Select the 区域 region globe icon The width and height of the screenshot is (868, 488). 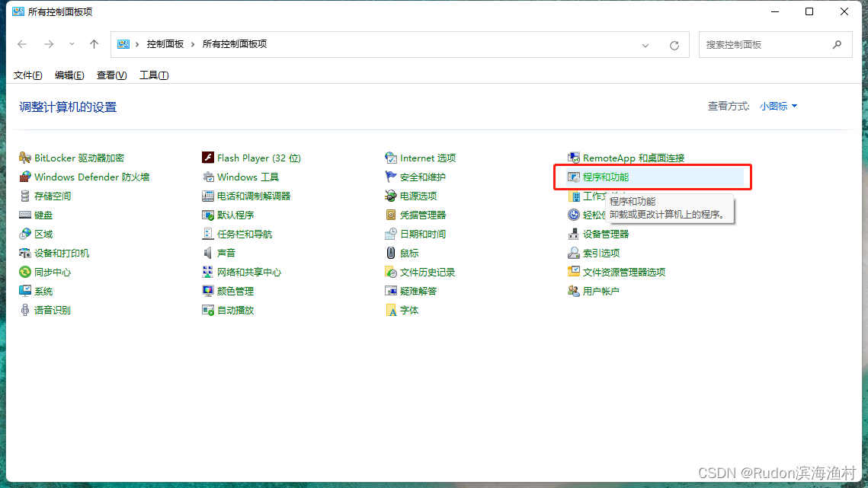(25, 234)
